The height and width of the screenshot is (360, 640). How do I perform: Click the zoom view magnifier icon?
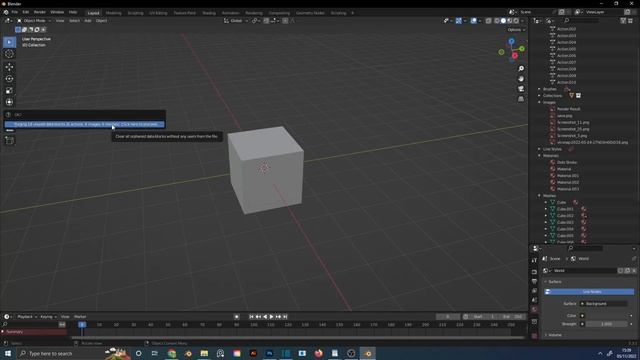click(x=521, y=69)
